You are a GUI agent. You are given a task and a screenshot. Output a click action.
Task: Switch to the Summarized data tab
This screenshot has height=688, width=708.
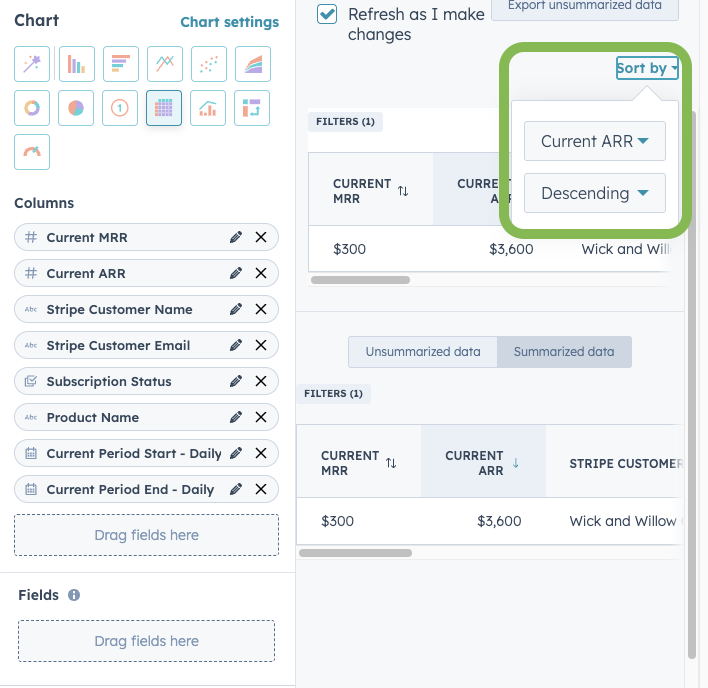tap(564, 352)
